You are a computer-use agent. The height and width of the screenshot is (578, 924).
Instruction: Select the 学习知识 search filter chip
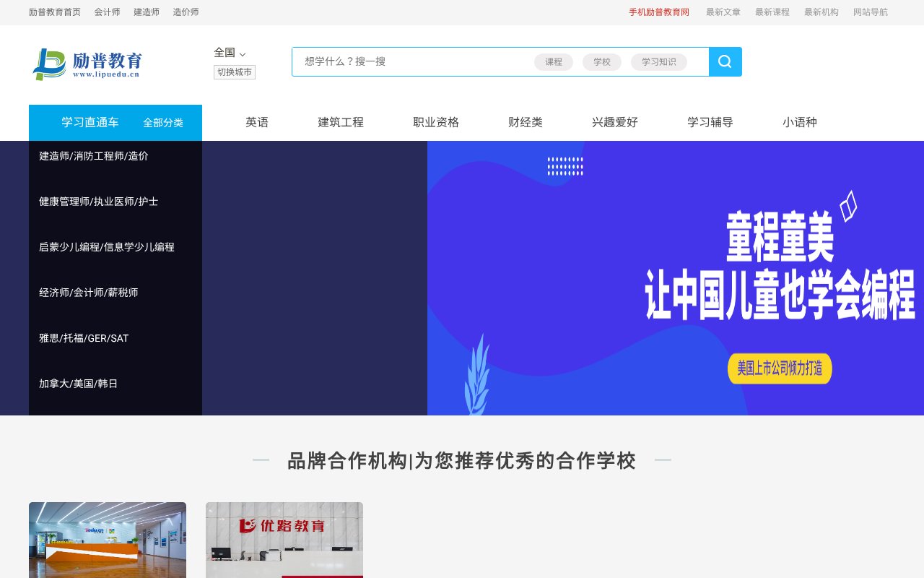pos(658,62)
